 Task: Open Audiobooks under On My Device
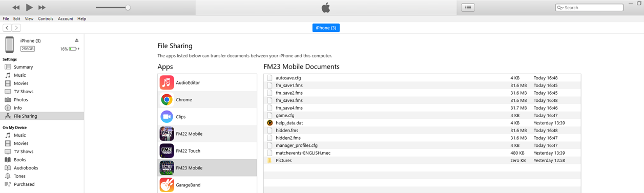pyautogui.click(x=26, y=168)
